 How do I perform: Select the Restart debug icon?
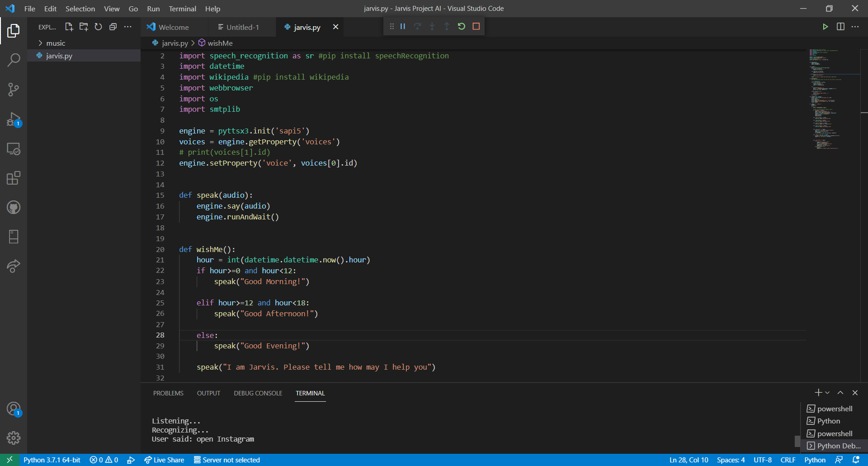(x=461, y=26)
